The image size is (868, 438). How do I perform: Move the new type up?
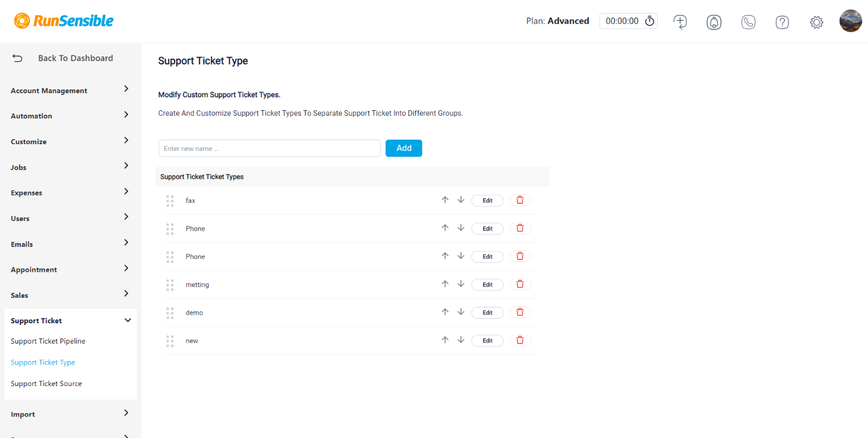pos(445,340)
